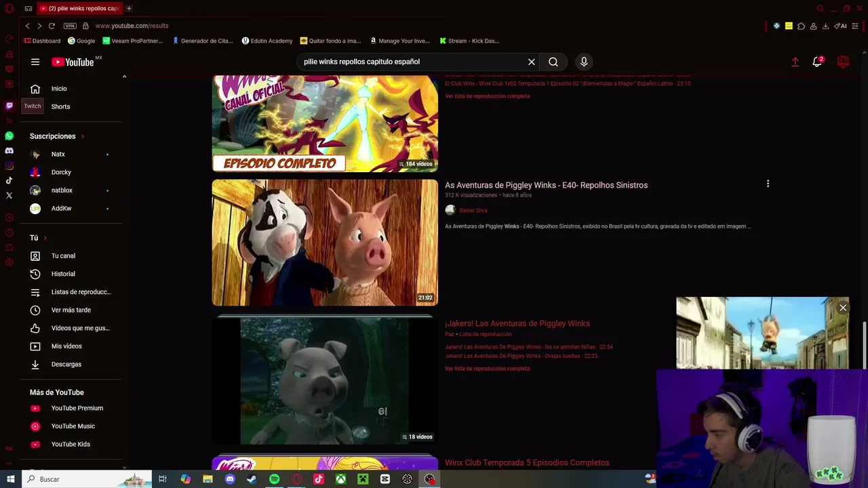Open X in the Opera sidebar
The height and width of the screenshot is (488, 868).
(9, 195)
